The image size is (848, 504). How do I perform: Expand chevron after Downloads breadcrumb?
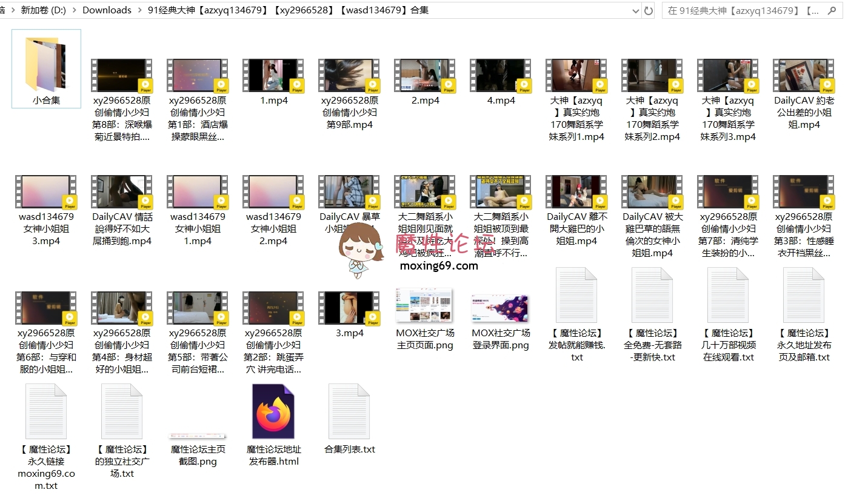coord(139,10)
